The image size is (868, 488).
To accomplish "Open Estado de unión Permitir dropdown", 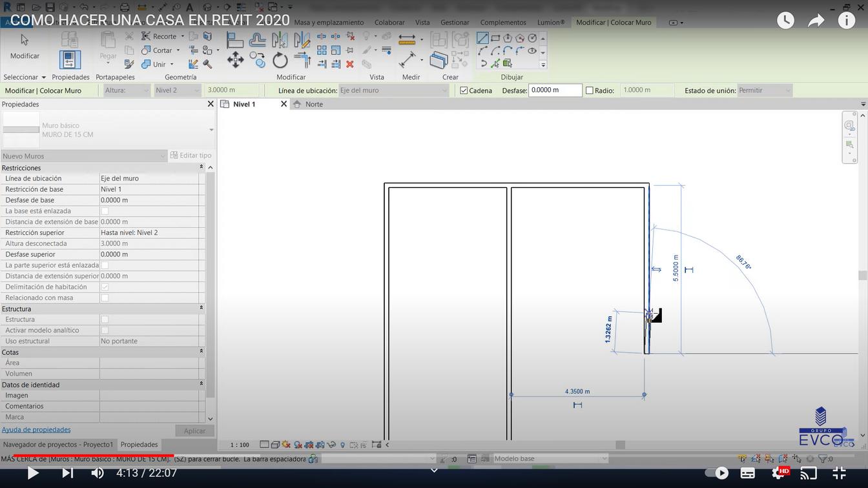I will [x=765, y=90].
